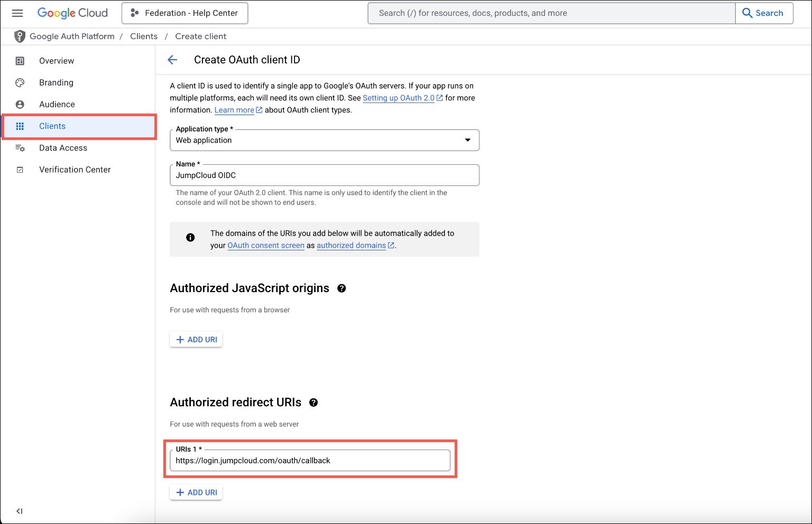
Task: Navigate to Clients via the breadcrumb
Action: tap(143, 36)
